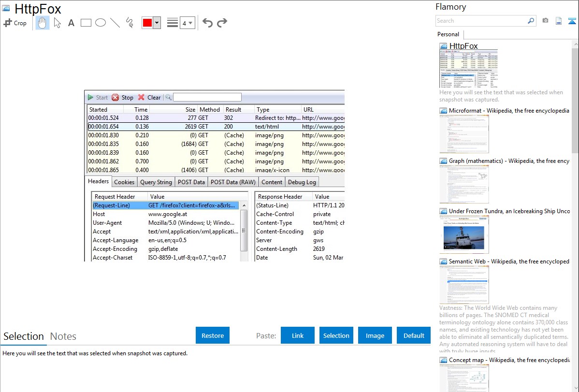The image size is (579, 392).
Task: Click the Flamory search field
Action: [x=481, y=21]
